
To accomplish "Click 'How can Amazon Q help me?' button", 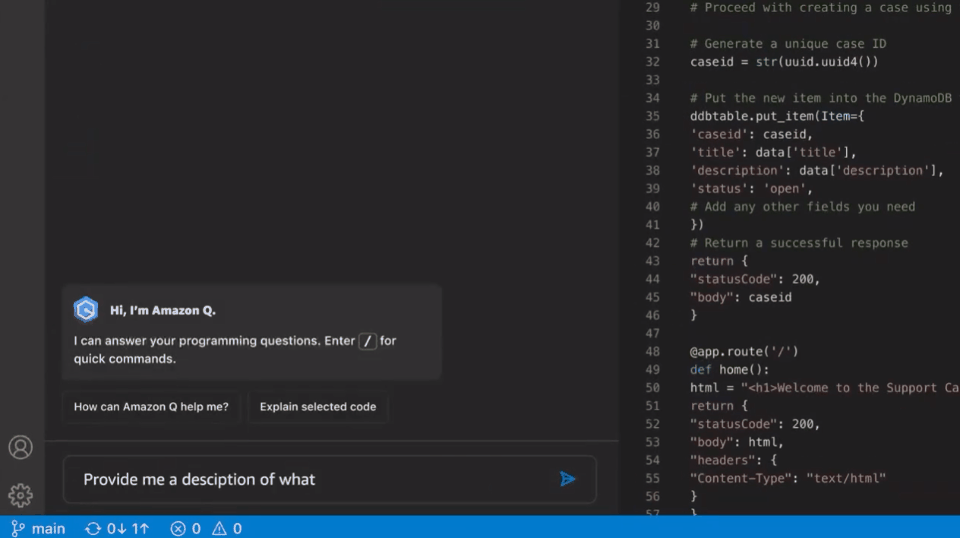I will [x=151, y=407].
